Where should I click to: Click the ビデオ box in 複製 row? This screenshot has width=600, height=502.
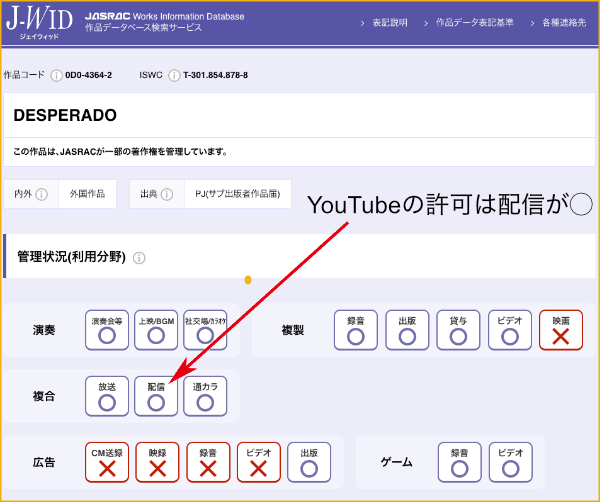[x=510, y=330]
